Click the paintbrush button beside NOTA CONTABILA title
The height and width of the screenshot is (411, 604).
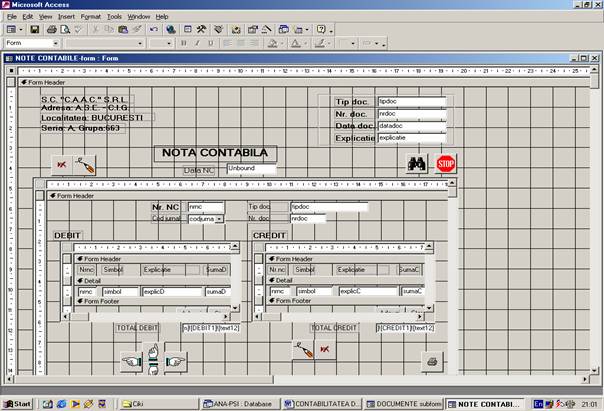point(85,165)
